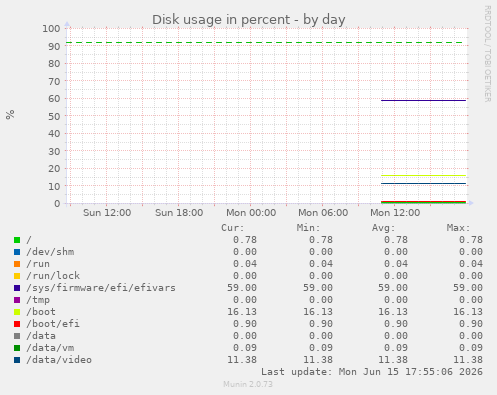Click the 0.09 Max value for /data/vm

(x=471, y=348)
